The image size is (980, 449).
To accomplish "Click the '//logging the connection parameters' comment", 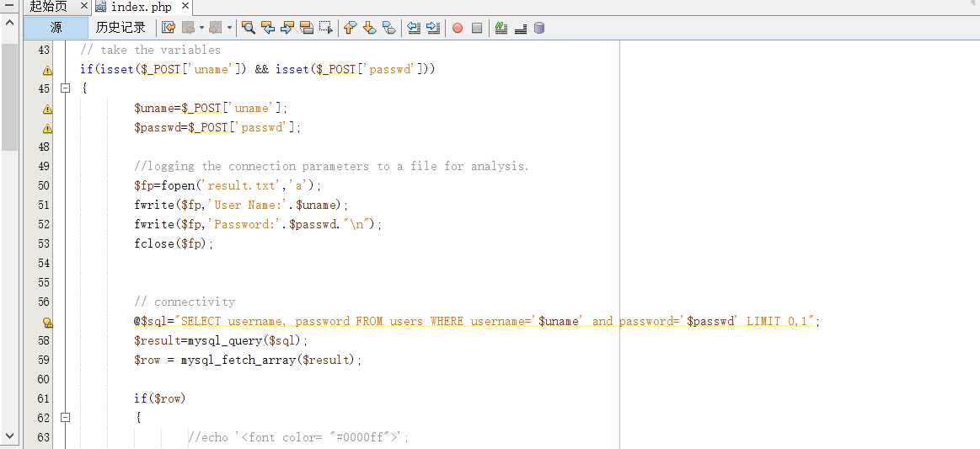I will pos(331,166).
